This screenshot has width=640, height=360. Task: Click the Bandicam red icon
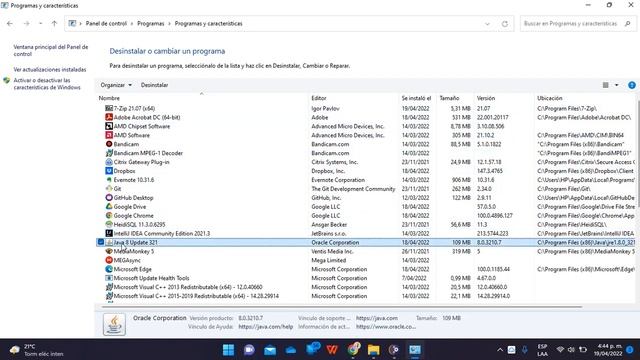[x=109, y=144]
